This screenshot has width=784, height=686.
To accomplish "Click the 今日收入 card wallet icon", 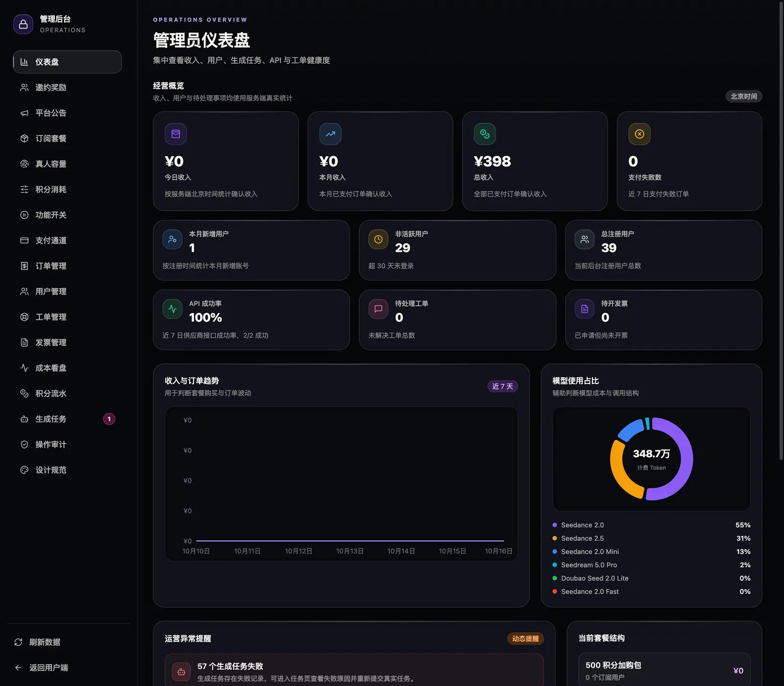I will (x=175, y=134).
